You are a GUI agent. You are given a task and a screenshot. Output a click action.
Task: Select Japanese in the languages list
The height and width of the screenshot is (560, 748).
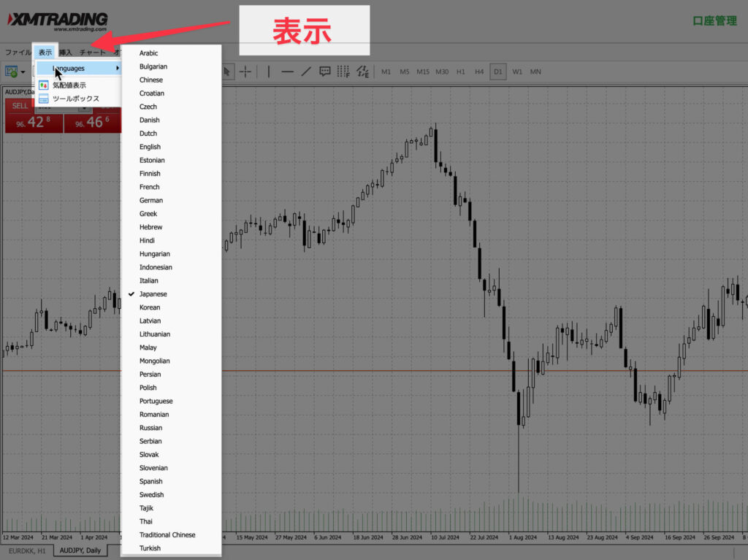153,294
